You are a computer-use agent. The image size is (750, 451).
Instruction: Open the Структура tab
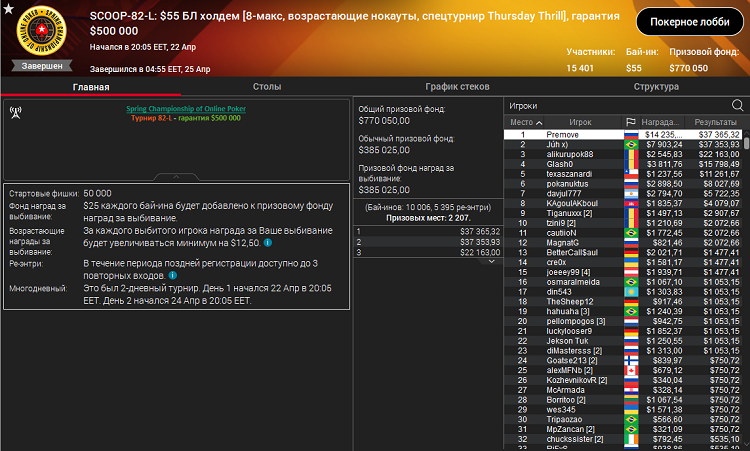[x=656, y=87]
